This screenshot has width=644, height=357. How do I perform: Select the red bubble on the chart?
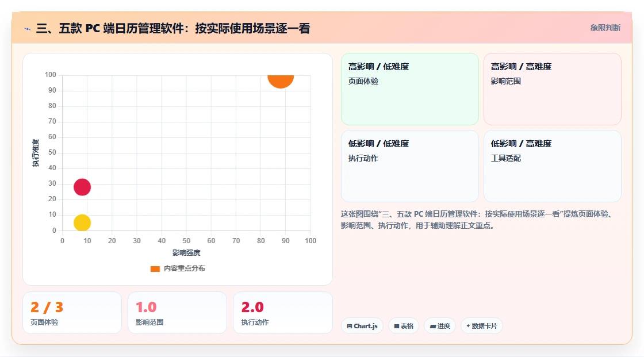(x=82, y=187)
